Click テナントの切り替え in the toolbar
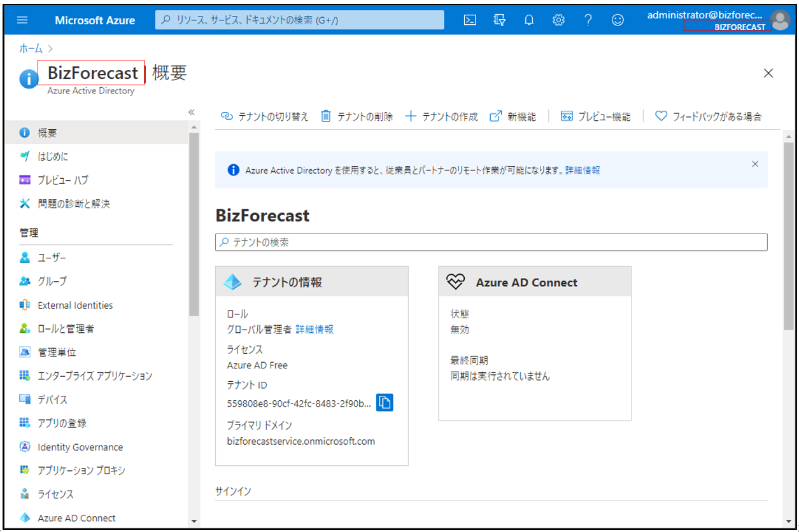Viewport: 799px width, 532px height. coord(265,116)
